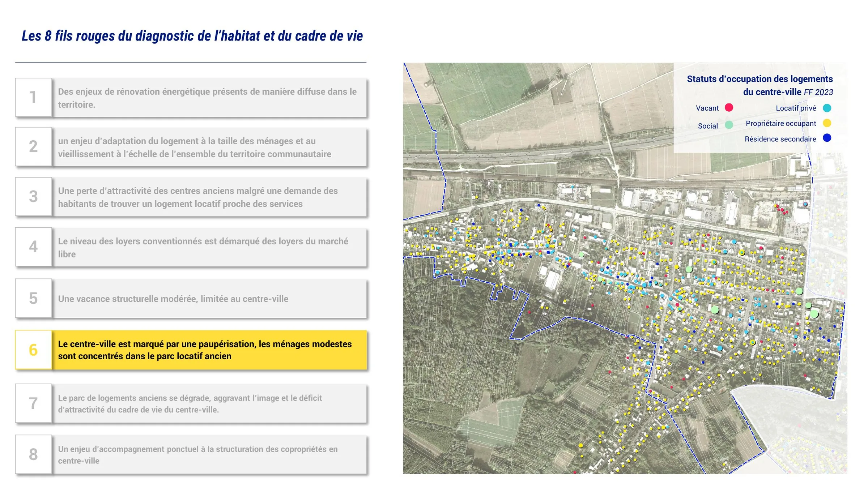Click the yellow Propriétaire occupant legend dot
868x488 pixels.
click(x=827, y=123)
